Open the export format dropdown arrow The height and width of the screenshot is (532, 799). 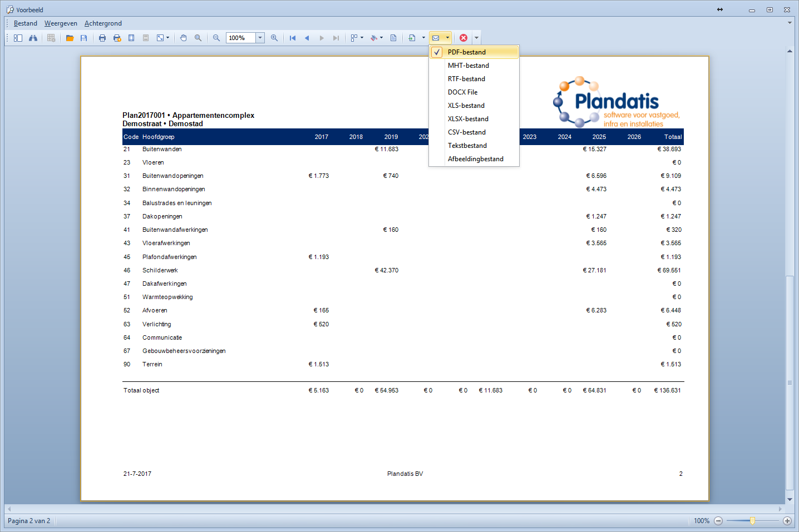[423, 38]
